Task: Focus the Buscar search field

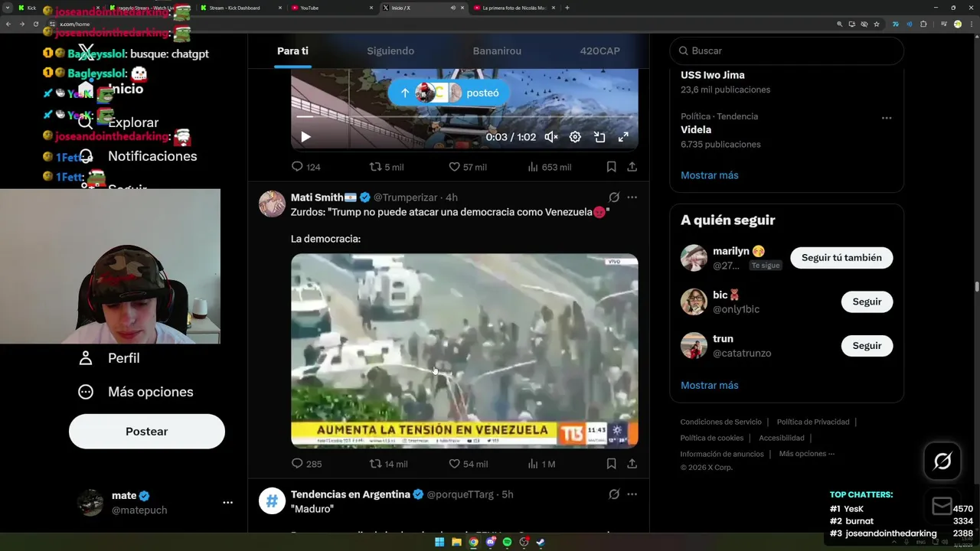Action: [786, 51]
